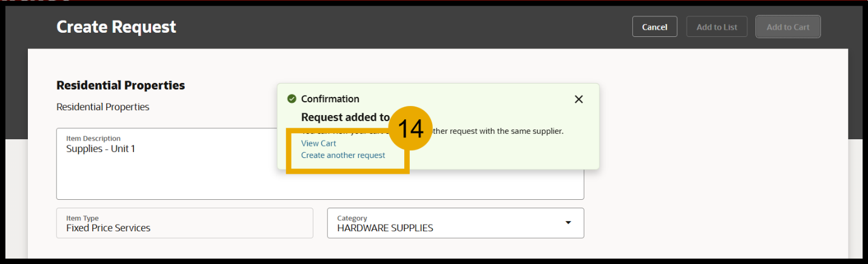Screen dimensions: 868x264
Task: Follow the Create another request link
Action: pyautogui.click(x=343, y=156)
